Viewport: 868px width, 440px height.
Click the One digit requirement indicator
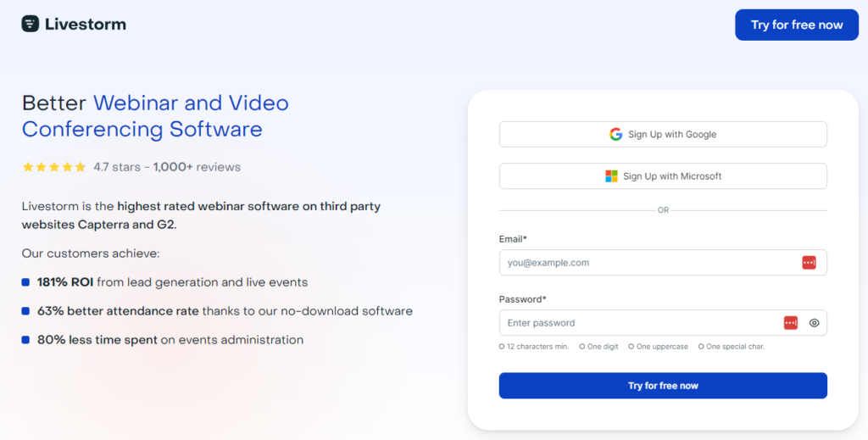pyautogui.click(x=598, y=347)
